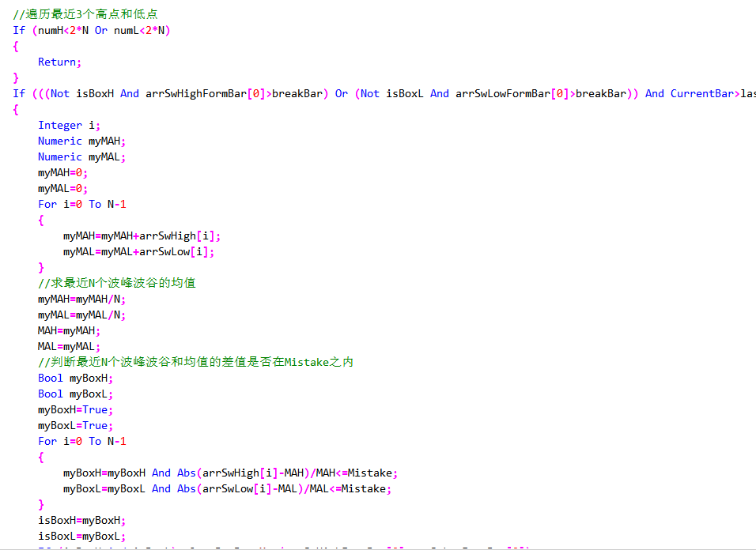
Task: Click the "Bool myBoxH;" declaration
Action: click(75, 378)
